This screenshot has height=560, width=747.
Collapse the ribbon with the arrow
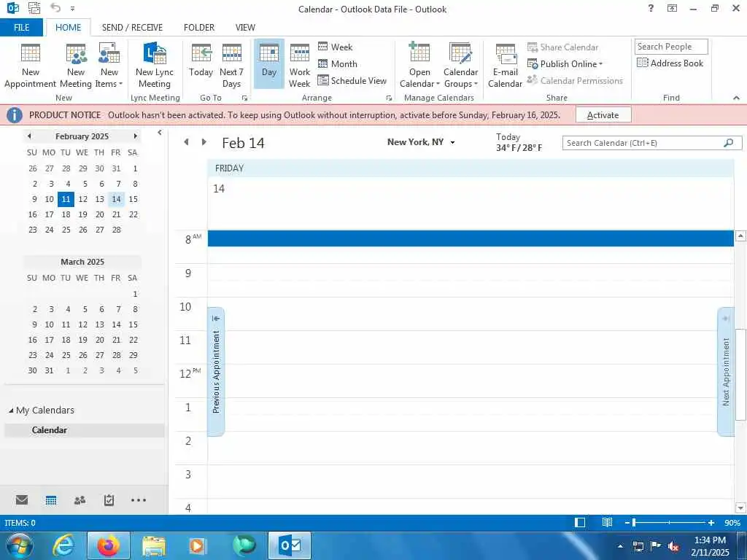(737, 98)
